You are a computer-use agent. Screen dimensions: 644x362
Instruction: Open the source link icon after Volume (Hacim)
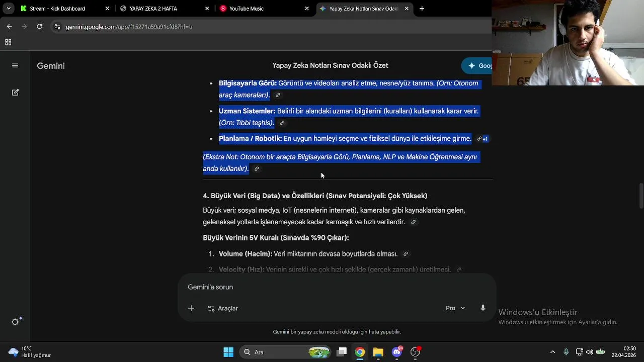[406, 254]
